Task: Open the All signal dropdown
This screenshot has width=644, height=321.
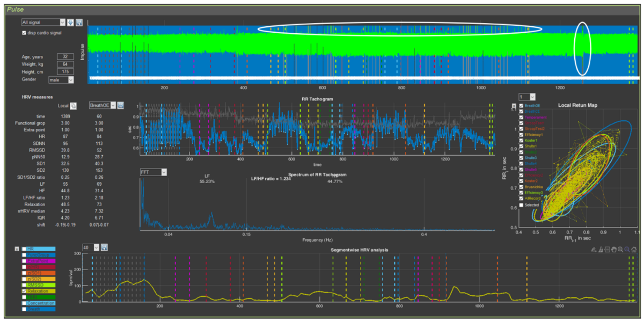Action: [43, 23]
